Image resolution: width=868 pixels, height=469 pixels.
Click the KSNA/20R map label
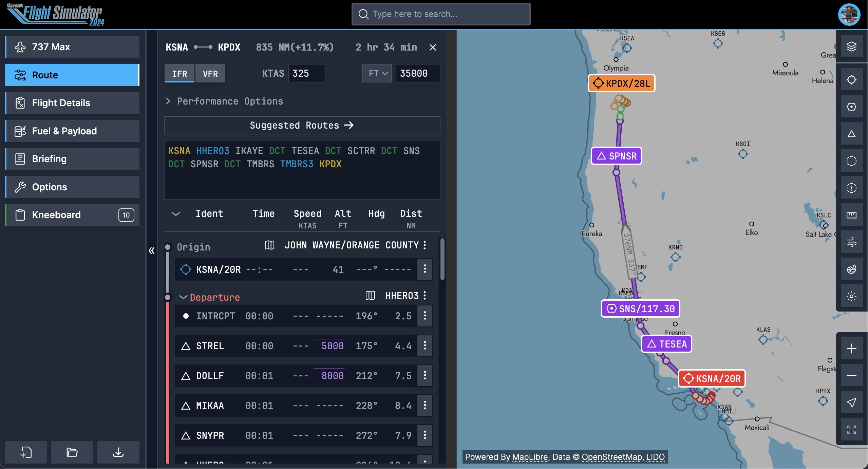712,378
